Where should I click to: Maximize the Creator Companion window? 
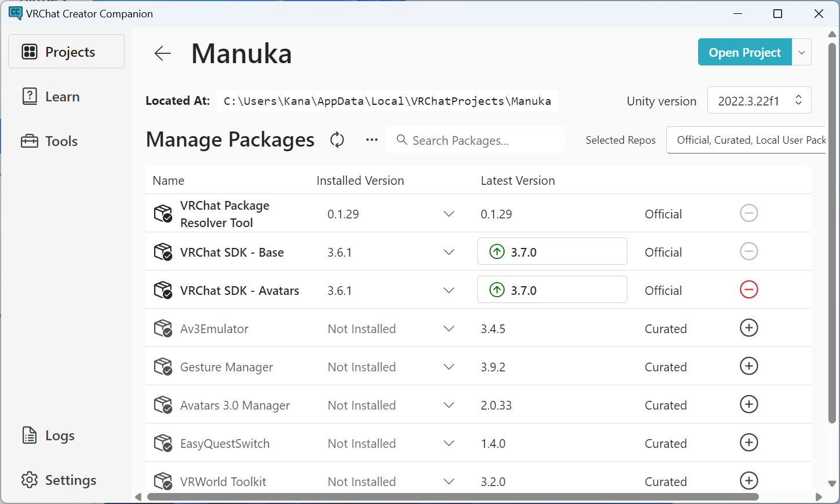click(778, 13)
